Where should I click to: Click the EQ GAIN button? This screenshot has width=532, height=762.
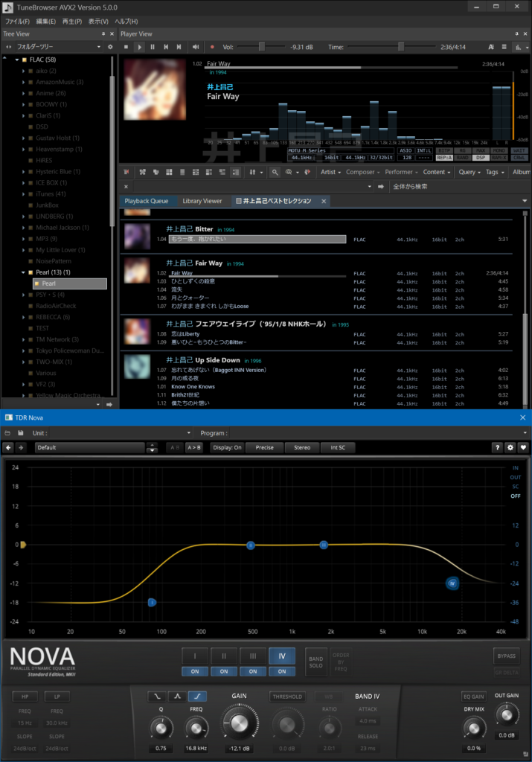click(474, 697)
